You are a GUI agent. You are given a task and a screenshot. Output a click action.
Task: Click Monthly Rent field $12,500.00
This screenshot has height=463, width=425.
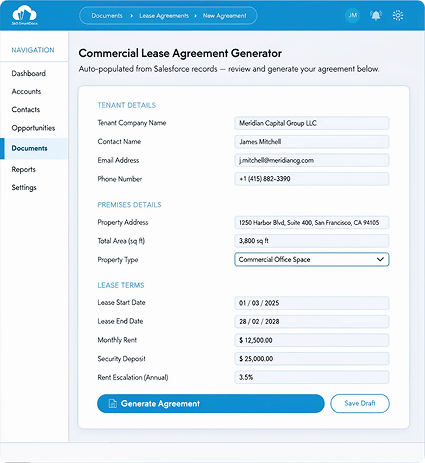click(x=312, y=340)
